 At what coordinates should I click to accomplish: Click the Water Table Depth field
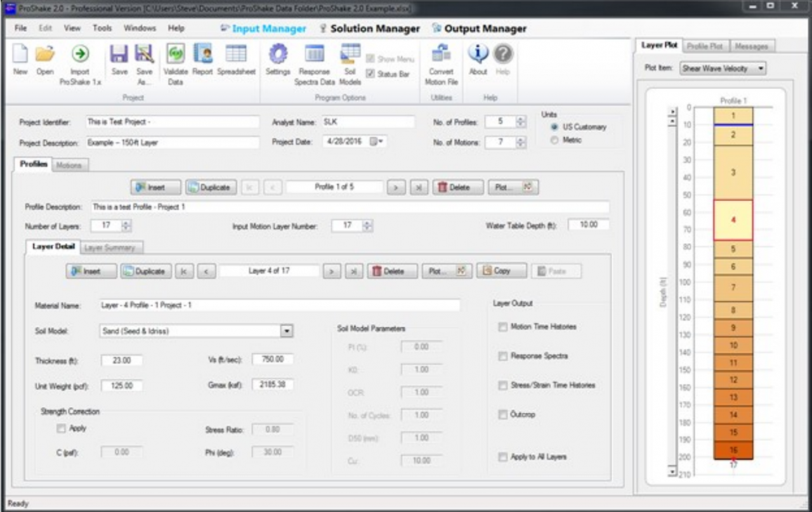[589, 225]
